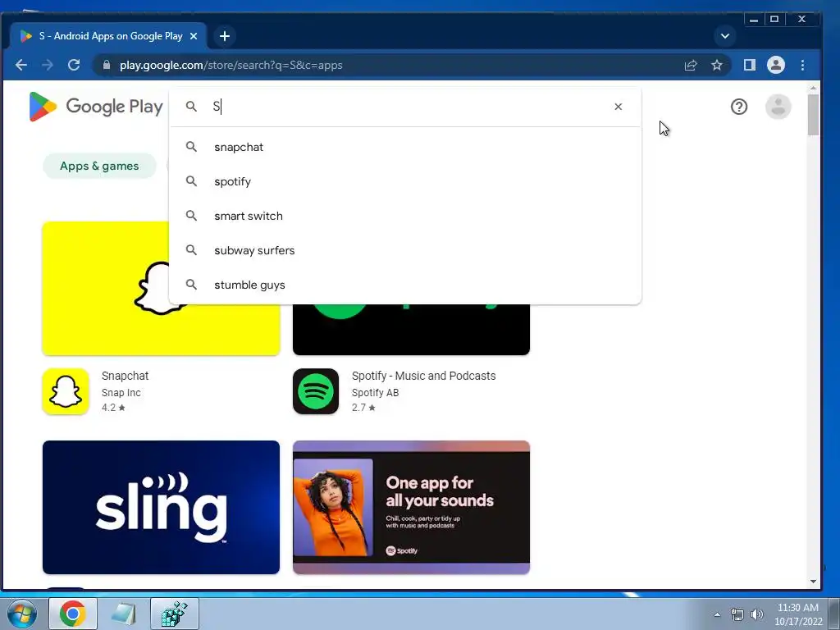Choose the Apps & games tab
Viewport: 840px width, 630px height.
[x=99, y=166]
